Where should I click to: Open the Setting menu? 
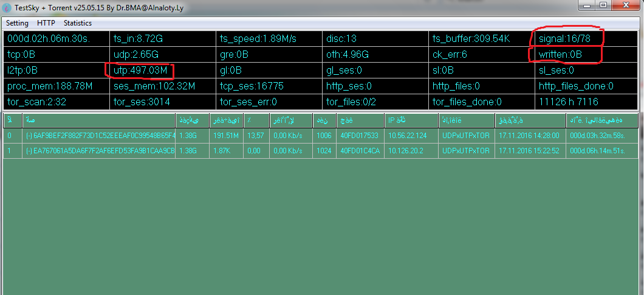click(x=17, y=23)
